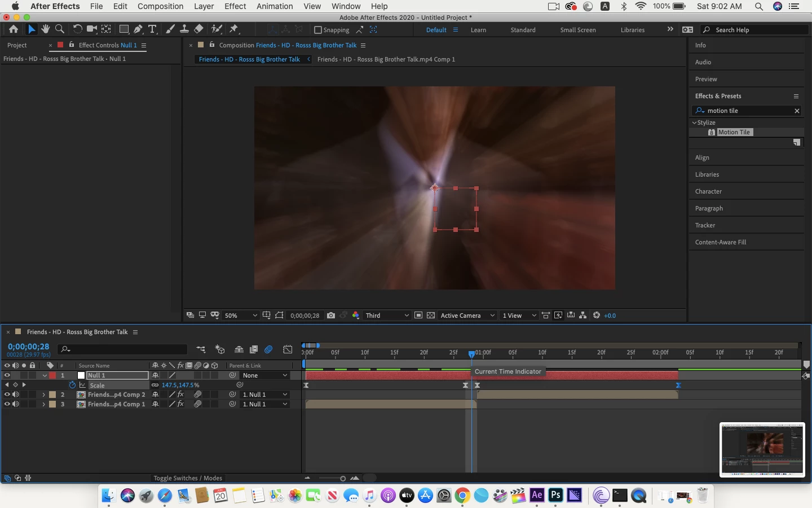The height and width of the screenshot is (508, 812).
Task: Select the Horizontal Type tool
Action: (x=152, y=29)
